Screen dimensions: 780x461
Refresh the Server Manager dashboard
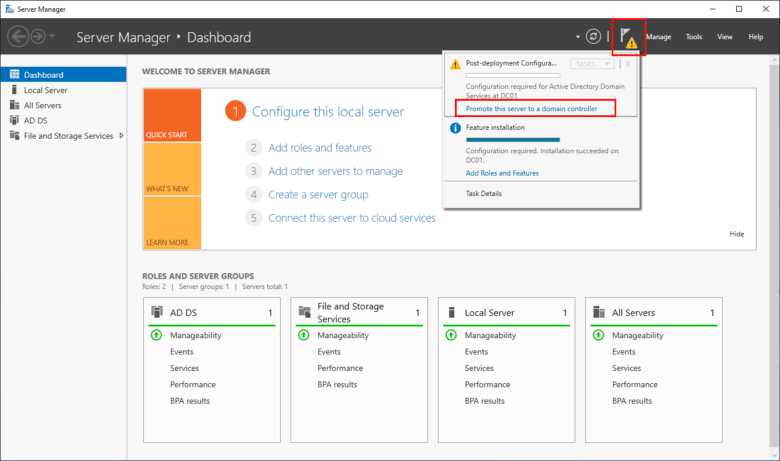coord(593,37)
